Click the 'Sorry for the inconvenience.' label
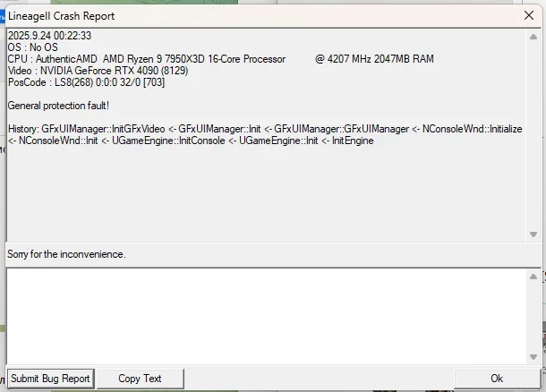 pos(66,254)
